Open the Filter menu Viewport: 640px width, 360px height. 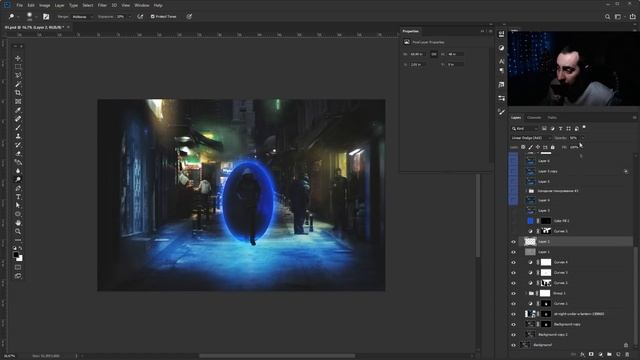(x=102, y=5)
